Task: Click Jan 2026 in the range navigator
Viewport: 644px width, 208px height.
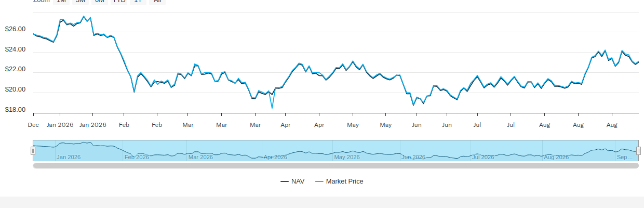Action: (x=69, y=157)
